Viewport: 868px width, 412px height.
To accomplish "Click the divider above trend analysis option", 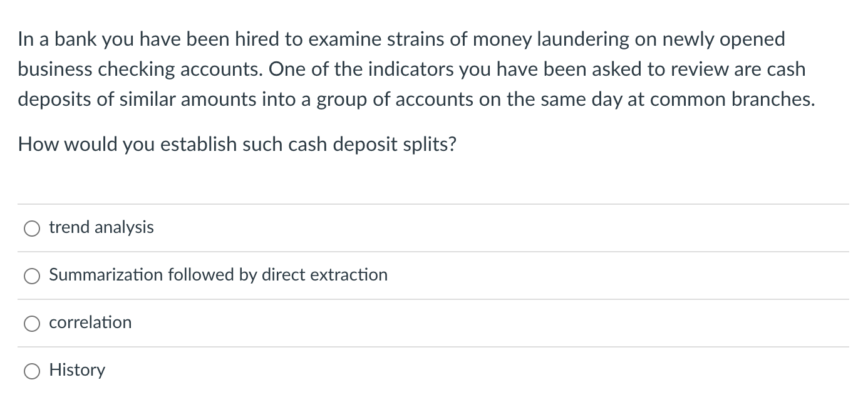I will [x=432, y=203].
